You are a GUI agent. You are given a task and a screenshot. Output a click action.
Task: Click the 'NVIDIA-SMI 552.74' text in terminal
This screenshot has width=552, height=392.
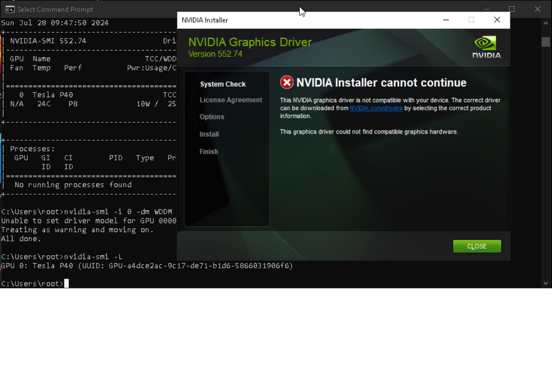coord(48,41)
